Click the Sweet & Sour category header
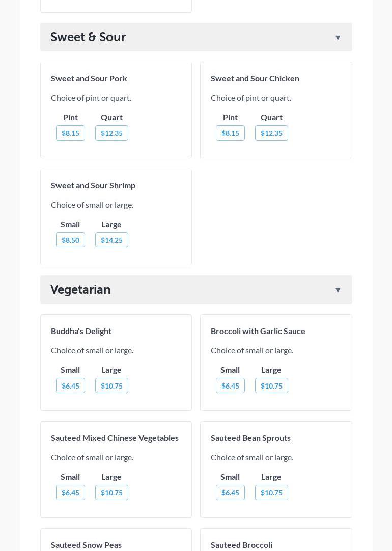Image resolution: width=392 pixels, height=551 pixels. tap(88, 37)
